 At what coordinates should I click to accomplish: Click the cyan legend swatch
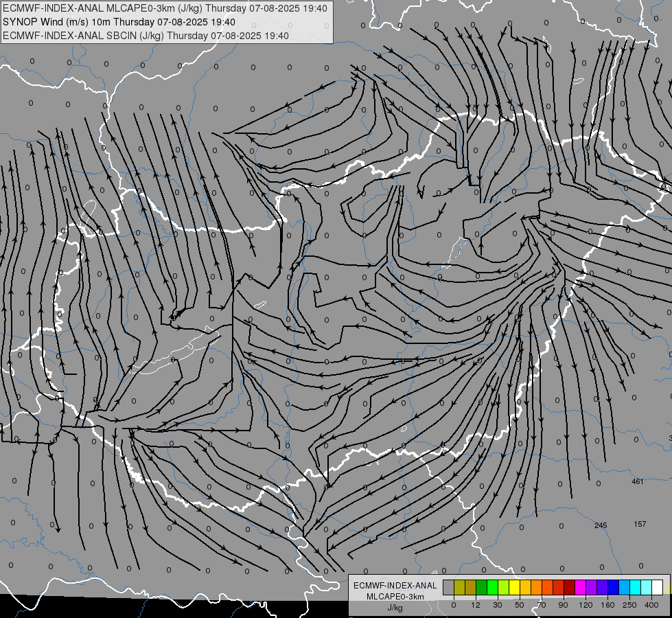pos(636,588)
